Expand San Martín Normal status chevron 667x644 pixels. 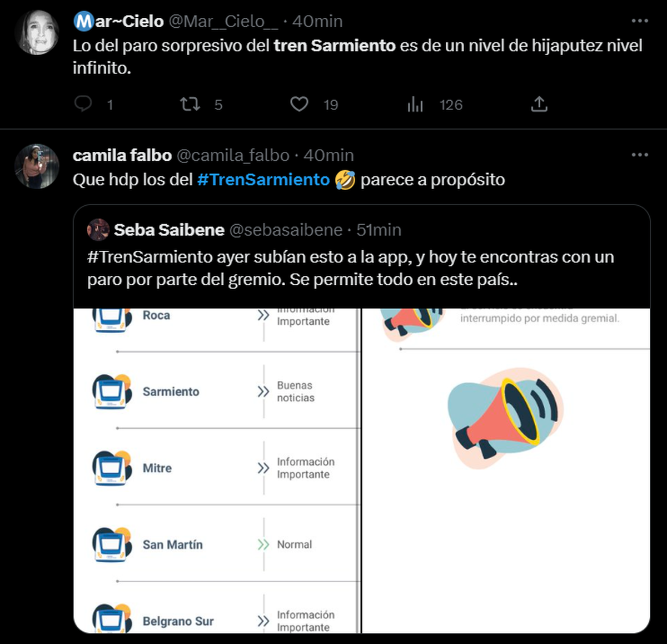pyautogui.click(x=263, y=544)
